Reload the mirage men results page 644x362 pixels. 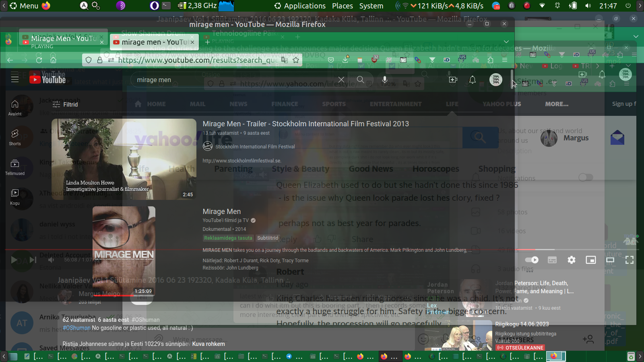pos(39,60)
